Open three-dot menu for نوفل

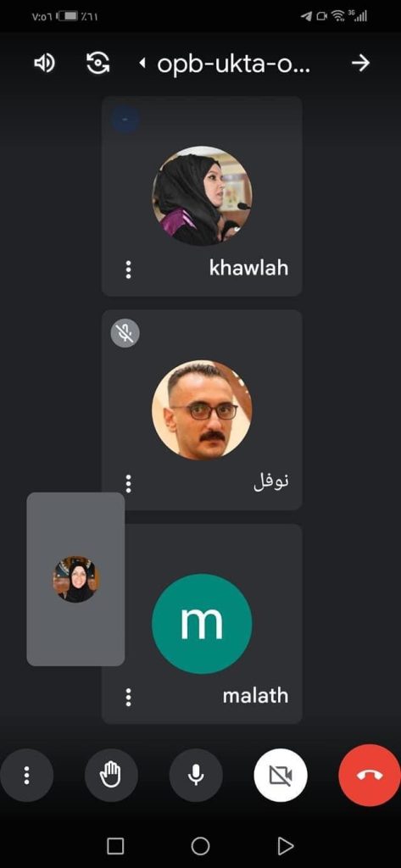(x=129, y=483)
